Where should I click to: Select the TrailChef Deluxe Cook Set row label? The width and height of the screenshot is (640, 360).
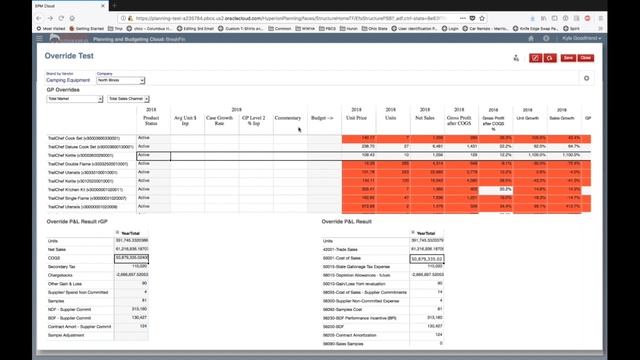(91, 147)
